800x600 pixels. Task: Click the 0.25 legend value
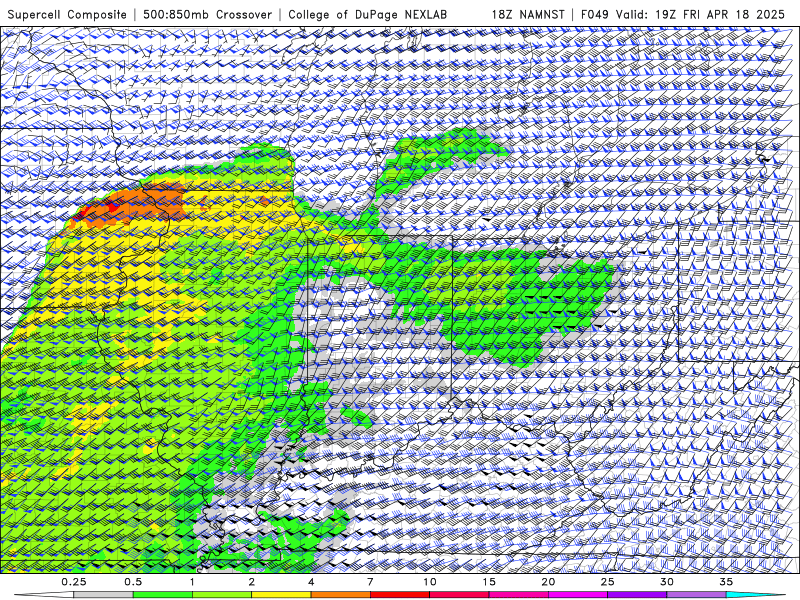click(74, 582)
